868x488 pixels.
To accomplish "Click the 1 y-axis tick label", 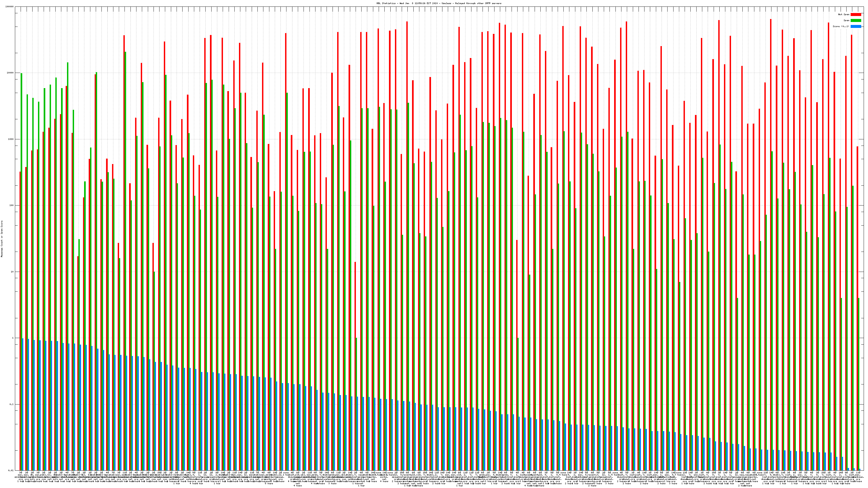I will click(13, 338).
